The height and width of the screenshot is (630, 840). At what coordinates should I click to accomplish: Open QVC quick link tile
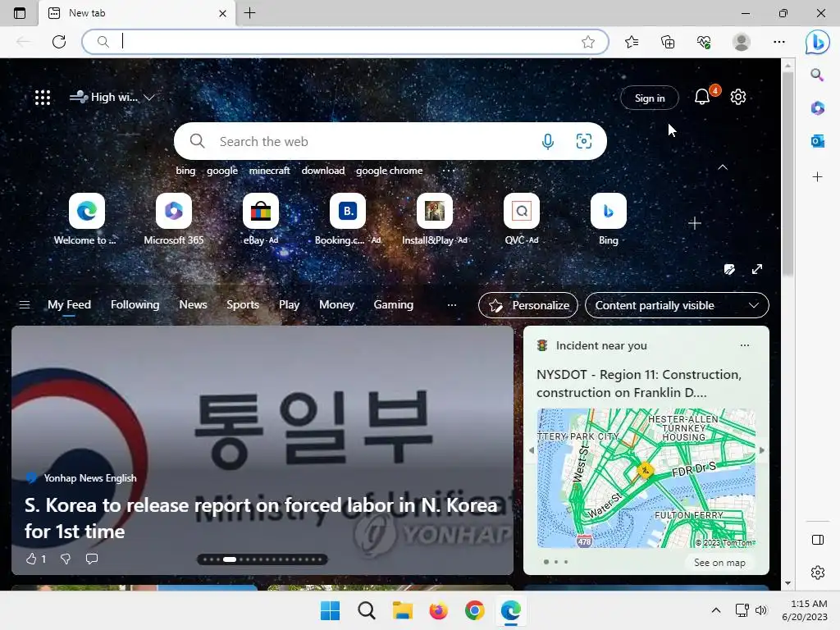521,211
